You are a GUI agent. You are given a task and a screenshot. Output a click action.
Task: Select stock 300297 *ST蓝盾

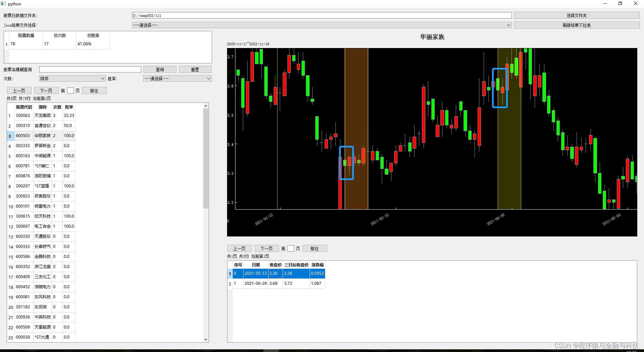[42, 186]
